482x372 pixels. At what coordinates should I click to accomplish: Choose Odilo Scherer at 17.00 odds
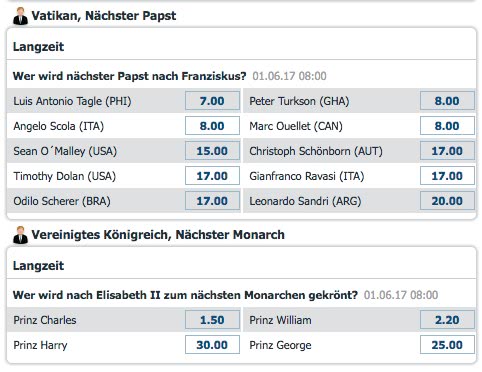212,201
